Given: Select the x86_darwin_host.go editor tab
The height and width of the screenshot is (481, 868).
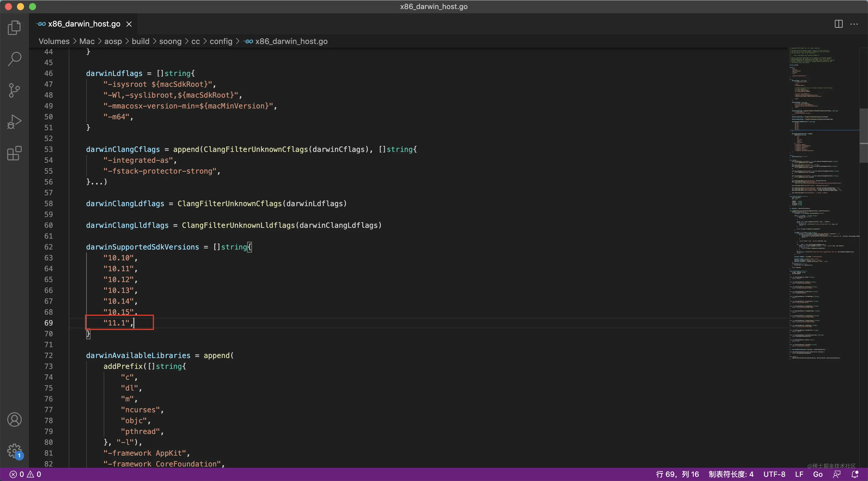Looking at the screenshot, I should point(84,24).
